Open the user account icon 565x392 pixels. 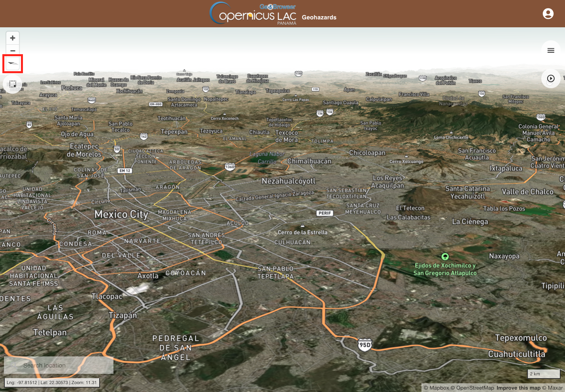click(x=548, y=14)
